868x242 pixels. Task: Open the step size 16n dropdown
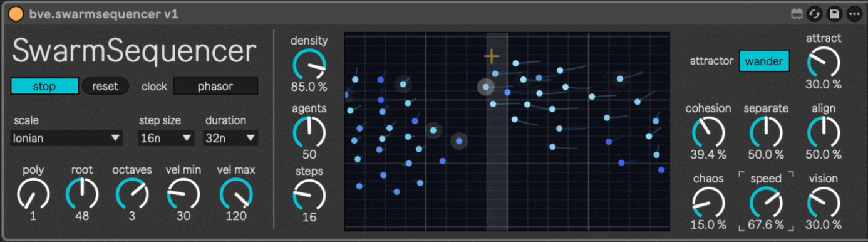[x=166, y=138]
